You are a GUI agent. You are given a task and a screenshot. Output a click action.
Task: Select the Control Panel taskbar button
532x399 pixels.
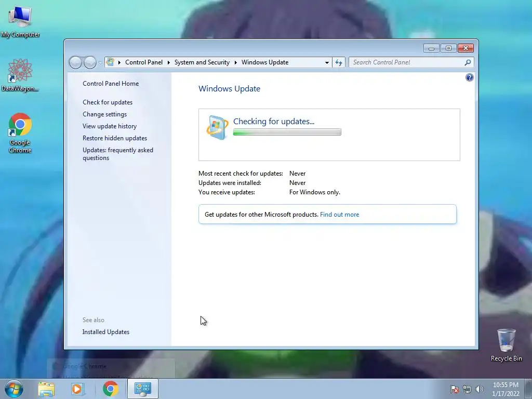coord(142,389)
